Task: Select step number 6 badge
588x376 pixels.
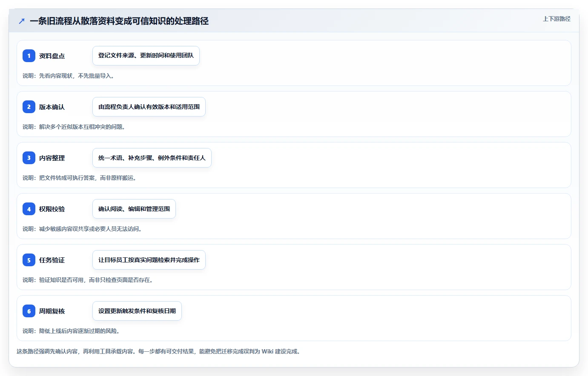Action: pyautogui.click(x=29, y=311)
